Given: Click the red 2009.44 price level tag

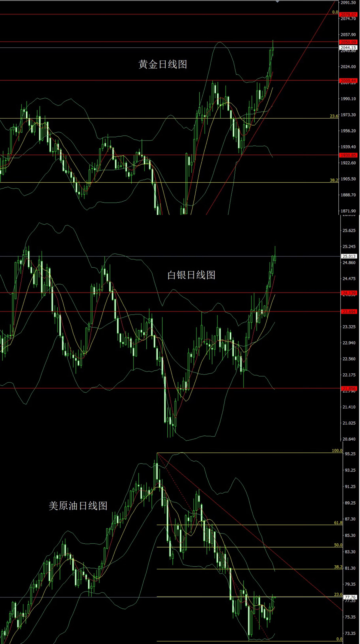Looking at the screenshot, I should (x=348, y=80).
